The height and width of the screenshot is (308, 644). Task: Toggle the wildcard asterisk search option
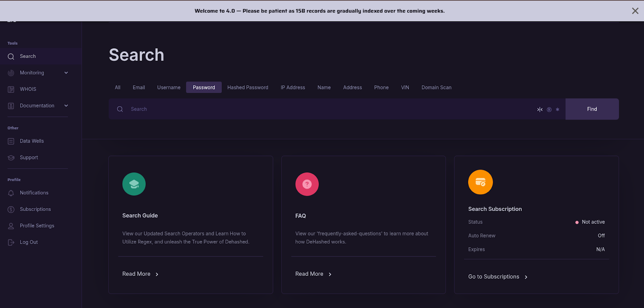pos(557,110)
